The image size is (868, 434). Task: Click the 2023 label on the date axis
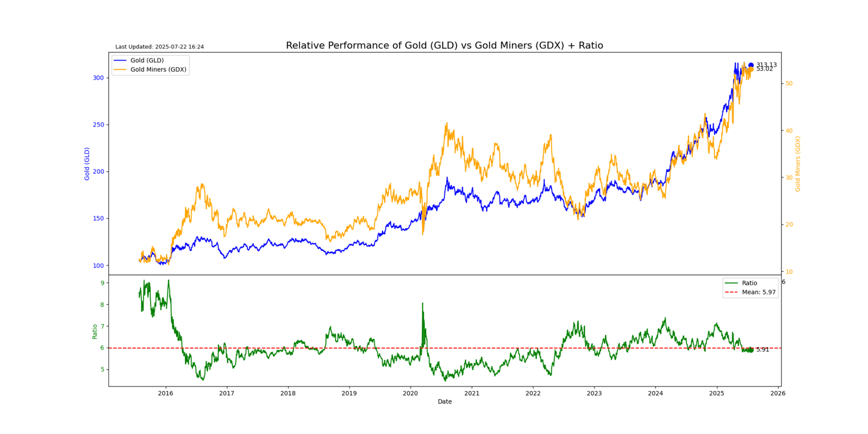[x=594, y=393]
